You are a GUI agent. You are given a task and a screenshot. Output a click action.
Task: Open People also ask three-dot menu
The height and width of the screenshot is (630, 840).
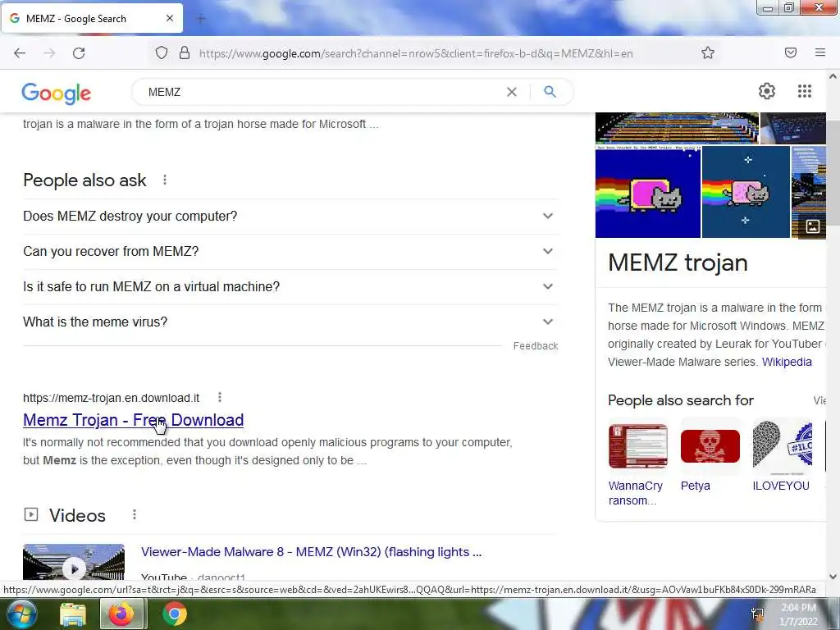tap(165, 180)
